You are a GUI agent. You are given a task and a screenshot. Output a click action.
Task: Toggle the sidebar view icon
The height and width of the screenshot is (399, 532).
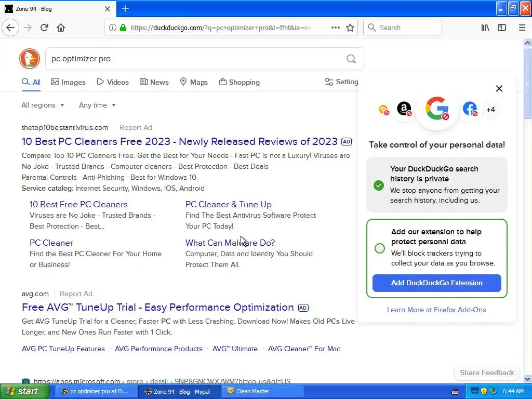coord(502,28)
